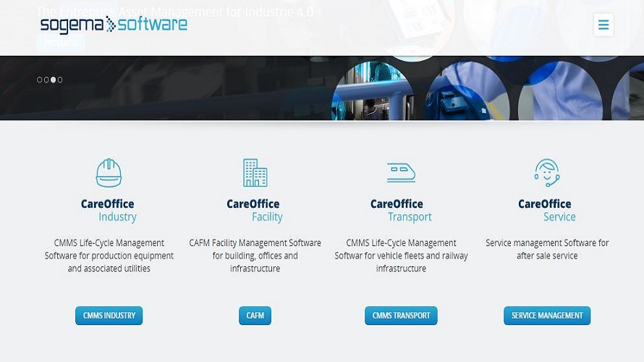Open the CMMS INDUSTRY button
This screenshot has width=644, height=362.
click(x=109, y=316)
